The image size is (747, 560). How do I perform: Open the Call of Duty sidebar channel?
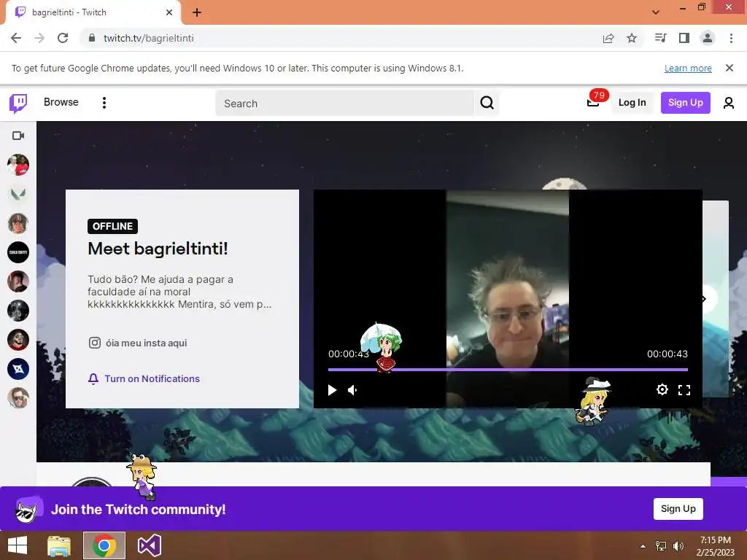pos(18,252)
